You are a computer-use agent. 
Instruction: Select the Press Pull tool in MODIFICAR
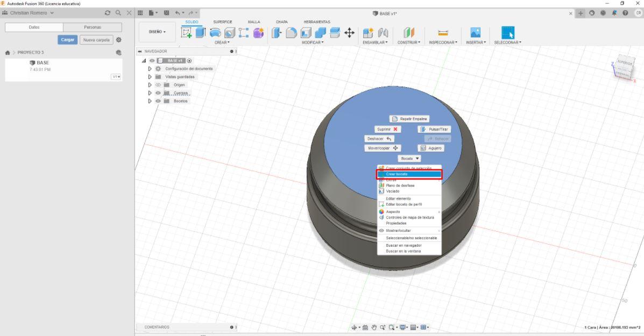click(x=277, y=33)
